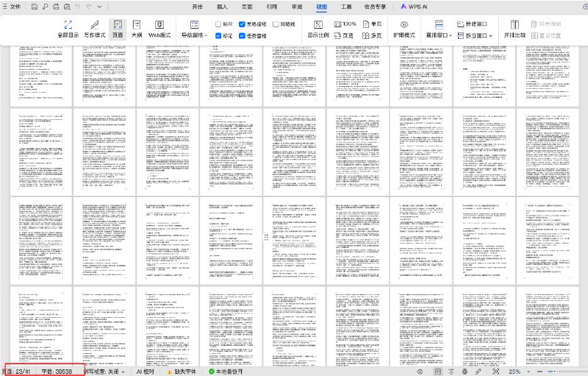Toggle the gridlines checkbox (网格线)
This screenshot has height=376, width=588.
275,24
